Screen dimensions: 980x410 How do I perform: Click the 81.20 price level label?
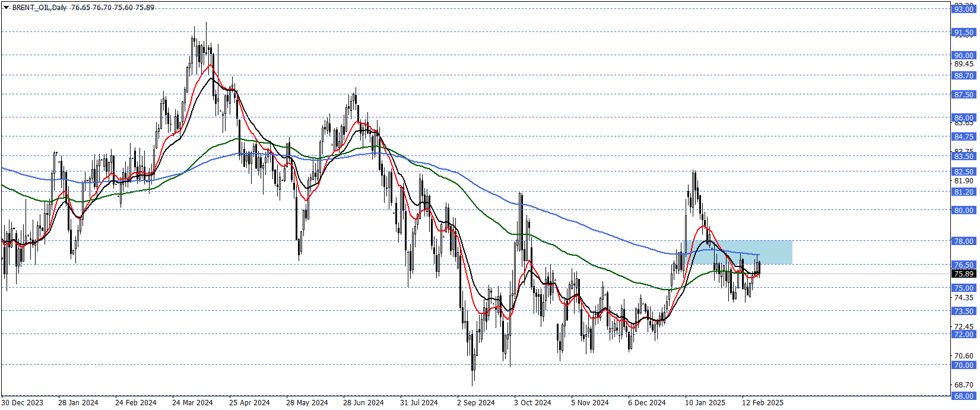pyautogui.click(x=964, y=192)
